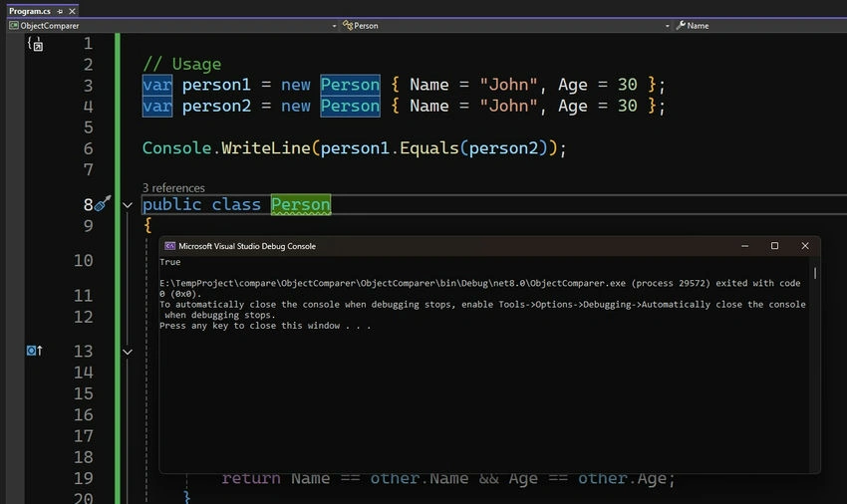Image resolution: width=847 pixels, height=504 pixels.
Task: Close the Debug Console window
Action: pyautogui.click(x=805, y=246)
